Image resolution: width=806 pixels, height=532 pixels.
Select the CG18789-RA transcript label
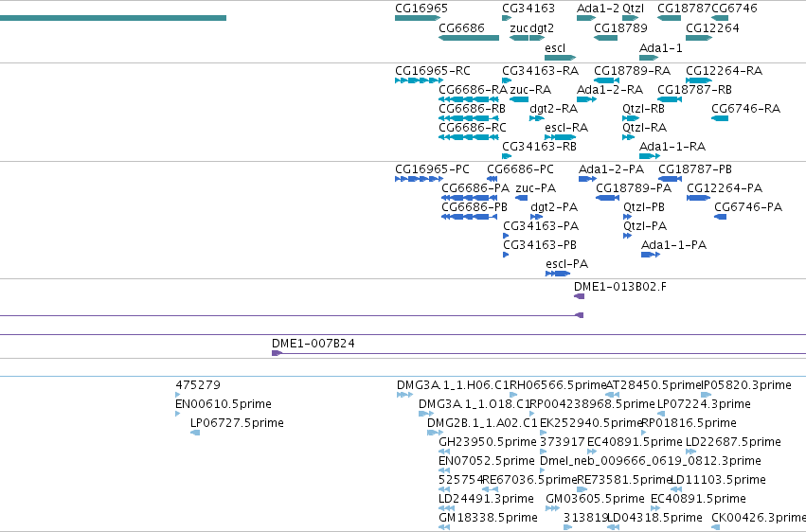(633, 71)
